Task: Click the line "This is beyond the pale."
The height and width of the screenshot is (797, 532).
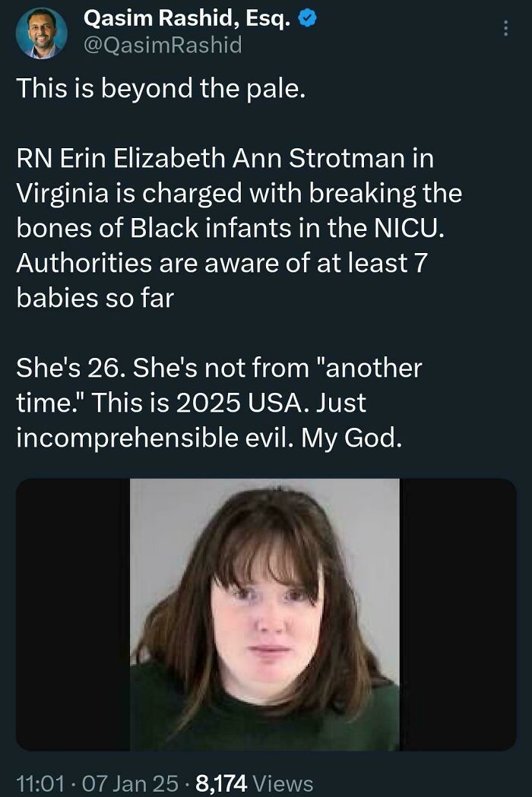Action: (160, 89)
